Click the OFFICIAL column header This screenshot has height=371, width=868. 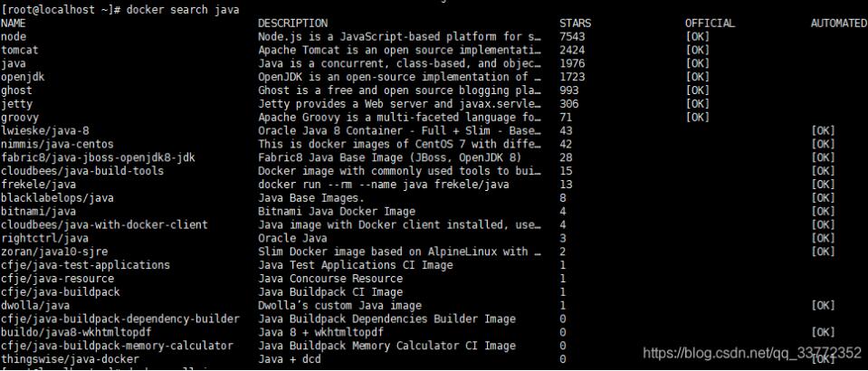coord(710,23)
